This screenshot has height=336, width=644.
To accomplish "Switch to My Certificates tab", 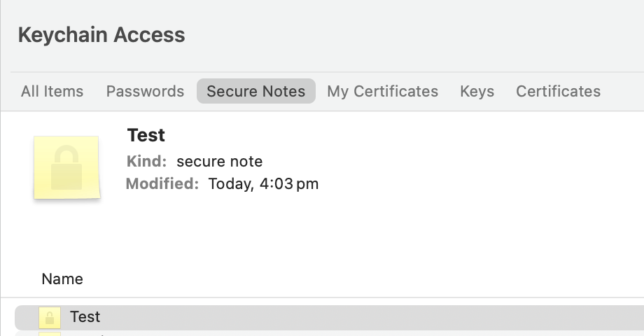I will click(382, 91).
